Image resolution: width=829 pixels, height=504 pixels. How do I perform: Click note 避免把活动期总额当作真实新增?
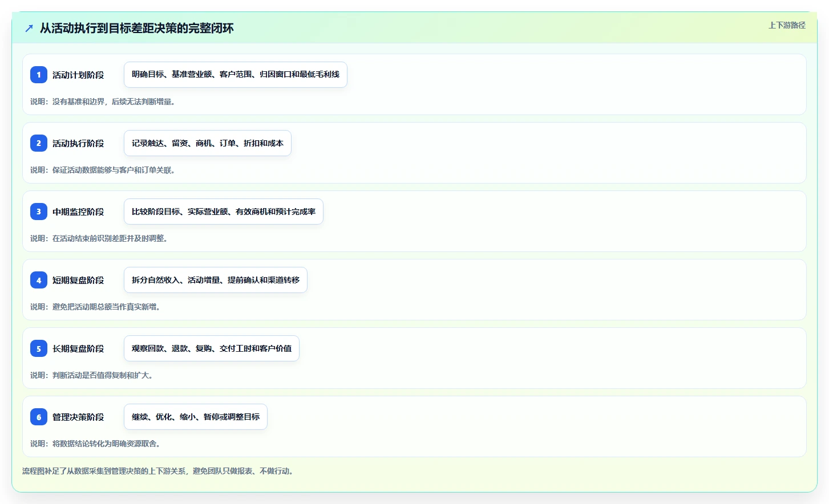95,307
